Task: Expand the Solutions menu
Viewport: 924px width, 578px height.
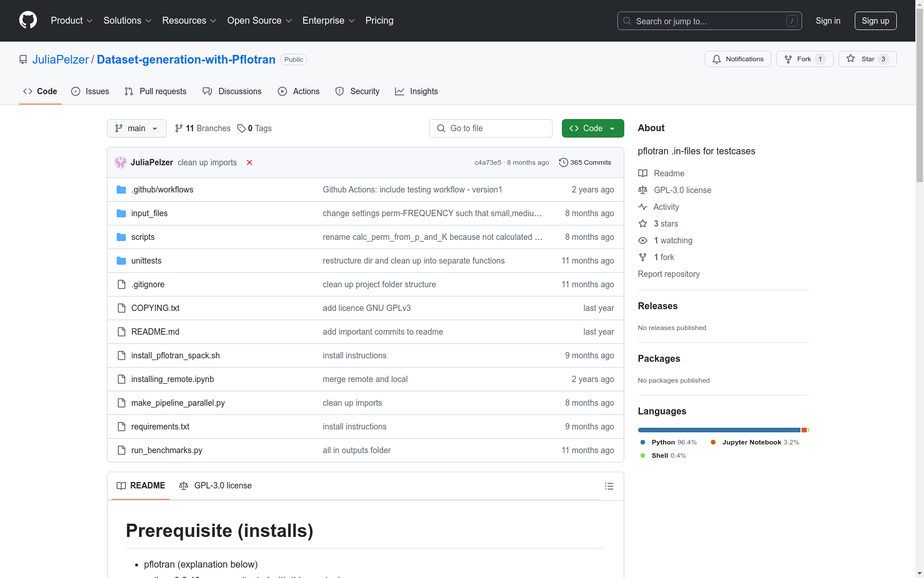Action: [x=128, y=21]
